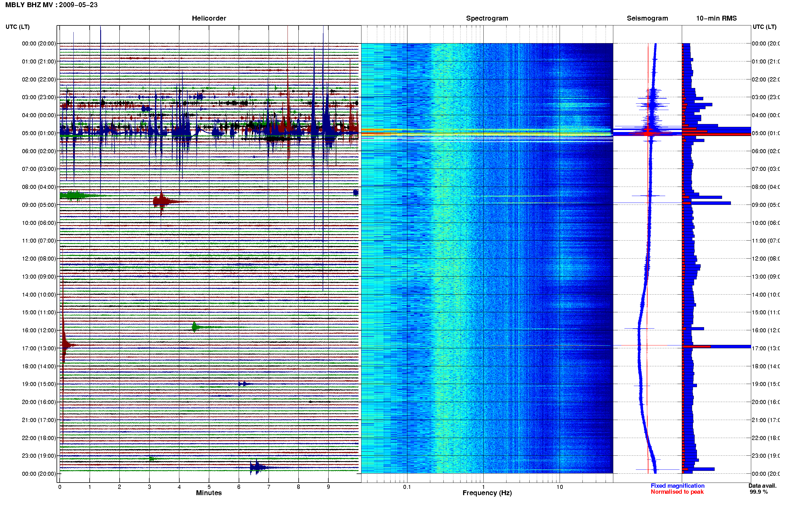812x508 pixels.
Task: Click the left '09:00 (05:00)' time label
Action: pyautogui.click(x=39, y=205)
